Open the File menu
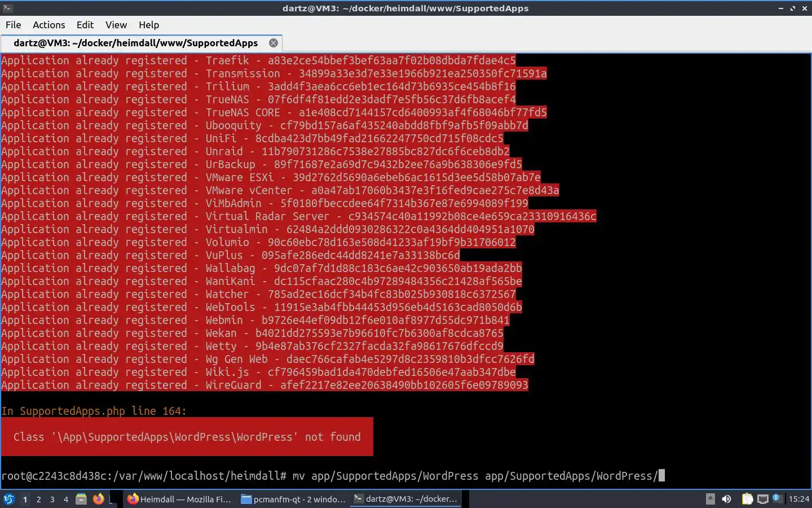This screenshot has width=812, height=508. (x=13, y=25)
